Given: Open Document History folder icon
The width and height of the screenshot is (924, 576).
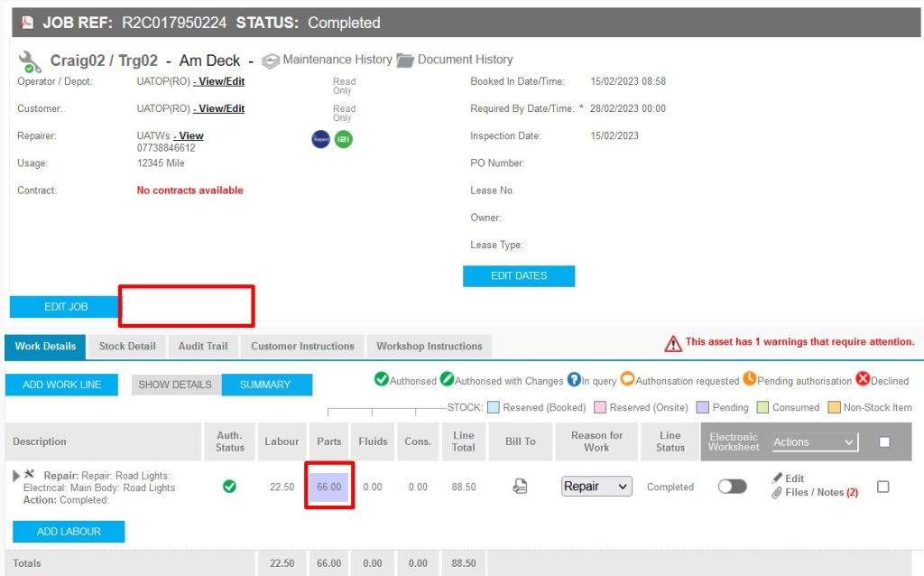Looking at the screenshot, I should pyautogui.click(x=405, y=60).
